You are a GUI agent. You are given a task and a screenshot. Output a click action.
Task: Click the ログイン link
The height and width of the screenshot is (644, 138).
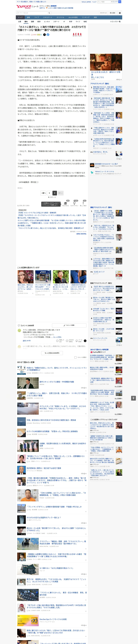pos(42,8)
